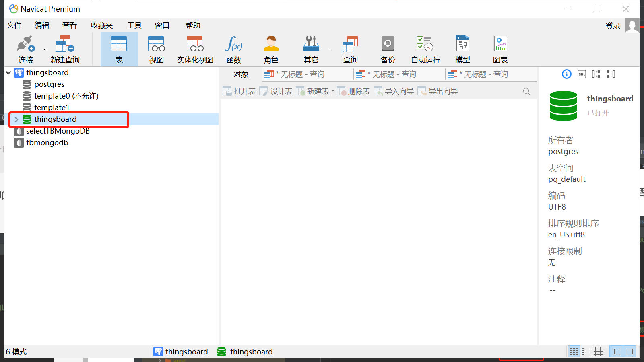Click New Table (新建表) button
Screen dimensions: 644x362
click(312, 91)
